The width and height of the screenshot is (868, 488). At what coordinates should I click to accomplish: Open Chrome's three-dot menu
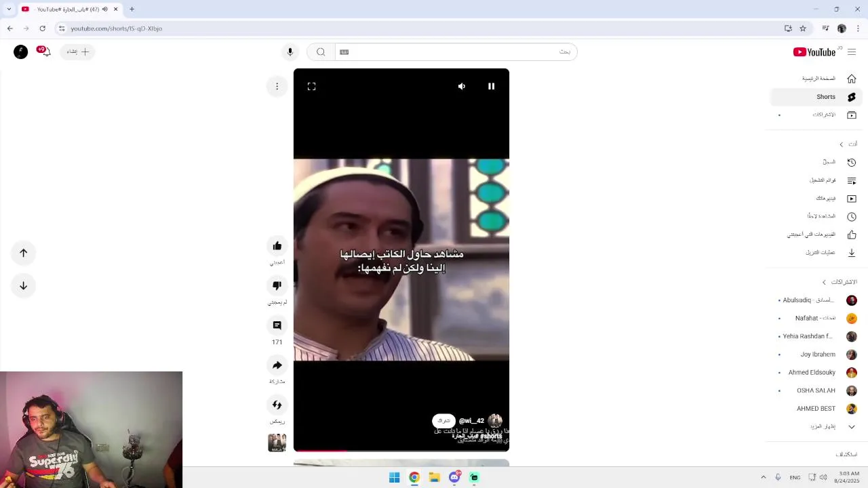click(x=858, y=28)
